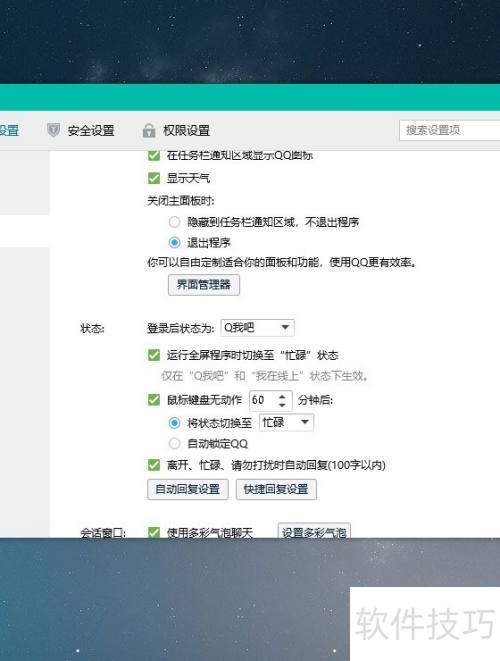
Task: Disable the 鼠标键盘无动作 checkbox
Action: click(x=154, y=399)
